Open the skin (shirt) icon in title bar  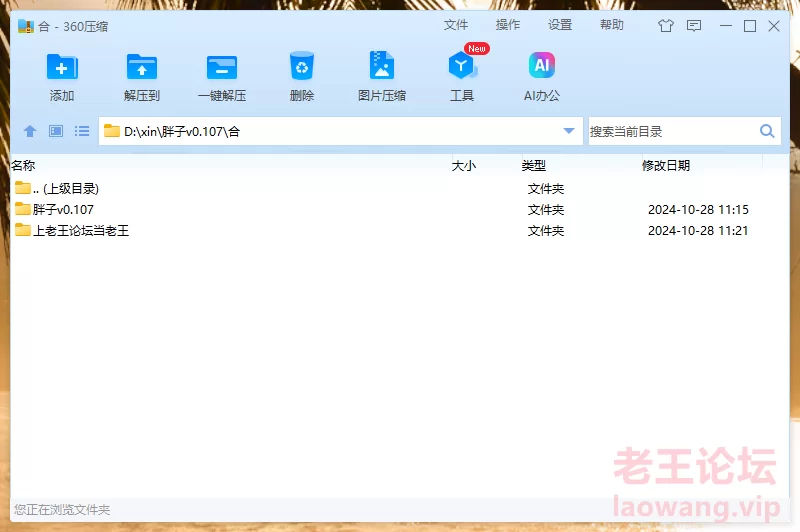pos(665,26)
